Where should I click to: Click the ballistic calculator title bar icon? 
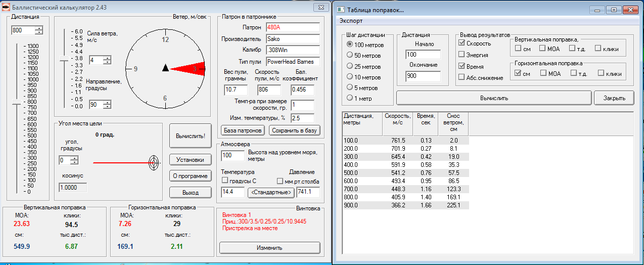coord(7,7)
